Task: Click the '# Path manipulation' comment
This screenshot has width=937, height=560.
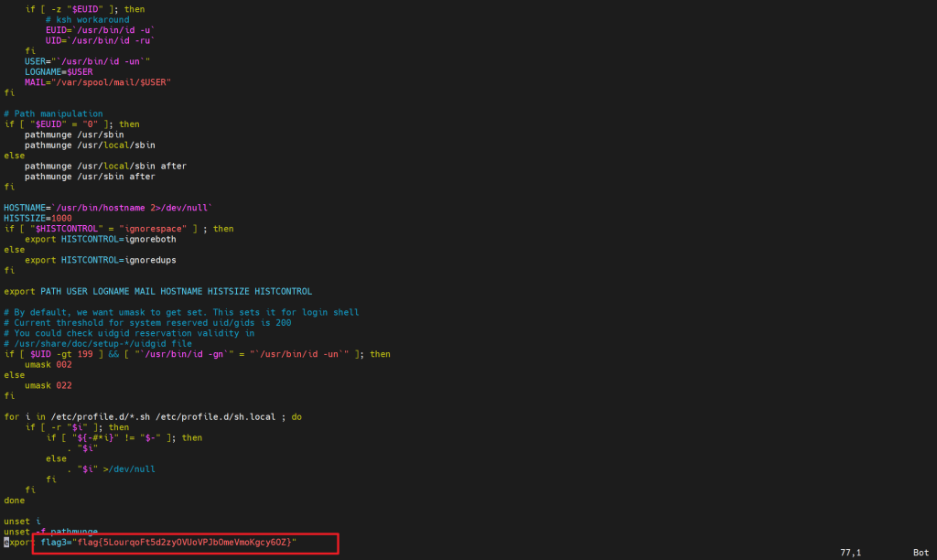Action: tap(53, 114)
